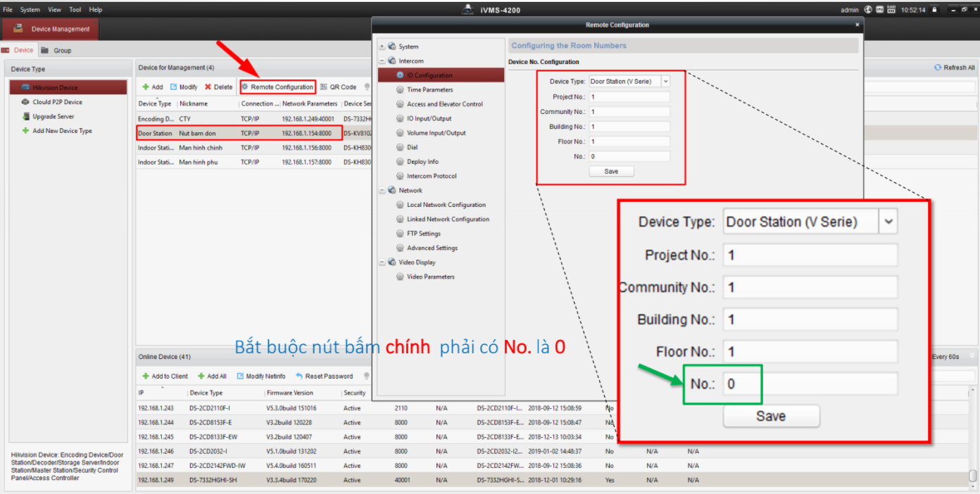Collapse the Intercom tree node

(x=382, y=61)
